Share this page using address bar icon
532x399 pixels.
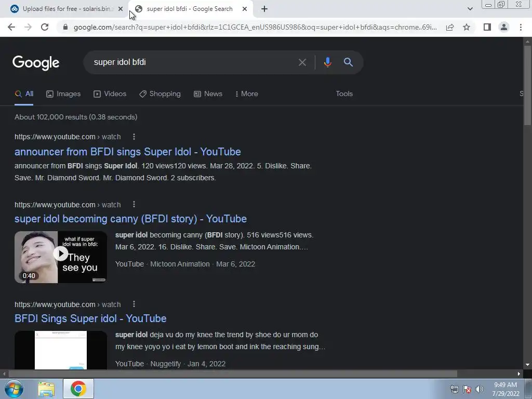coord(450,27)
